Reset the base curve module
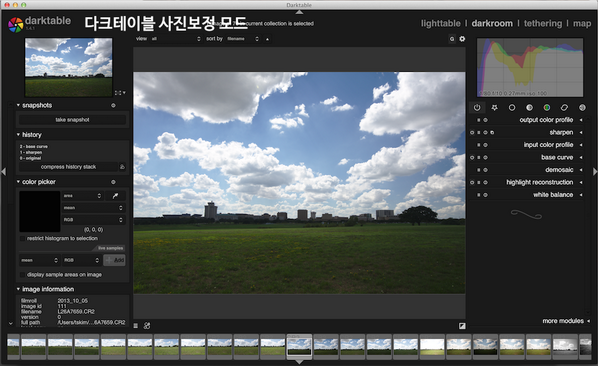 point(485,157)
